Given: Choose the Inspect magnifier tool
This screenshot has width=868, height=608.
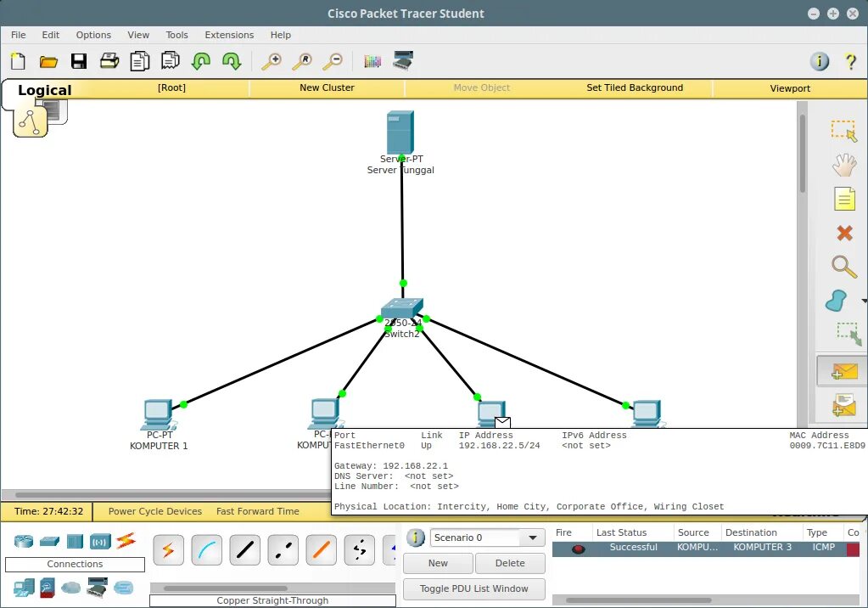Looking at the screenshot, I should tap(844, 267).
